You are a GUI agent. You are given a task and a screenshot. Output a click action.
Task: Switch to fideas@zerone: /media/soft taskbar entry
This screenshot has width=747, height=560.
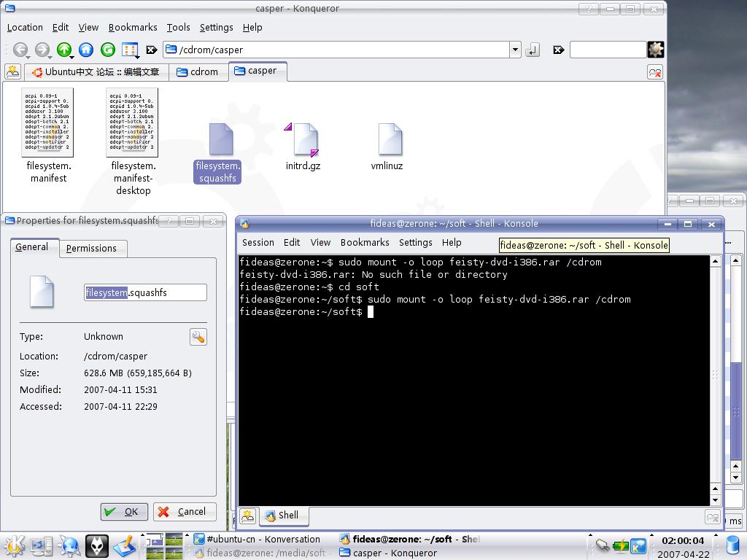click(x=260, y=553)
